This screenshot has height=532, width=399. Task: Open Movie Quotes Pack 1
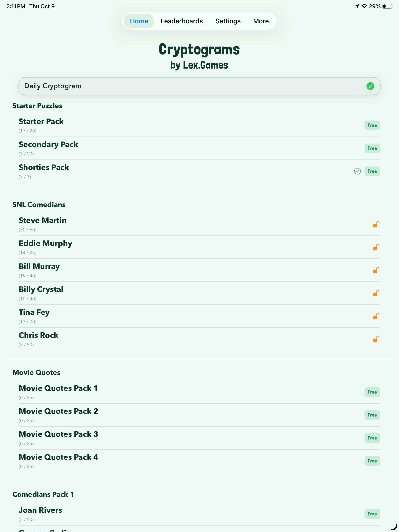click(199, 392)
